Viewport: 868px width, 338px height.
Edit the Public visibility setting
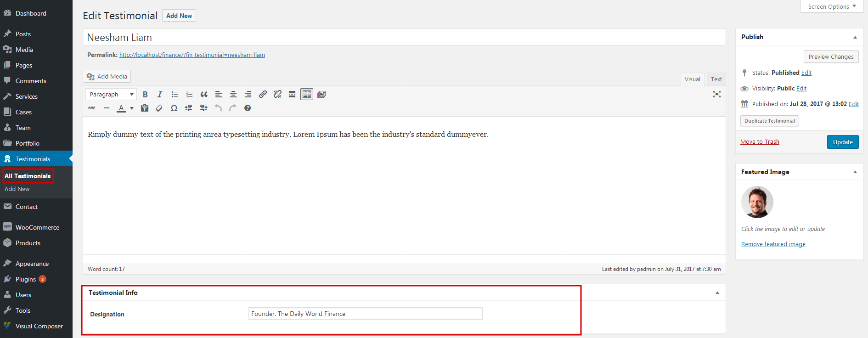tap(801, 88)
